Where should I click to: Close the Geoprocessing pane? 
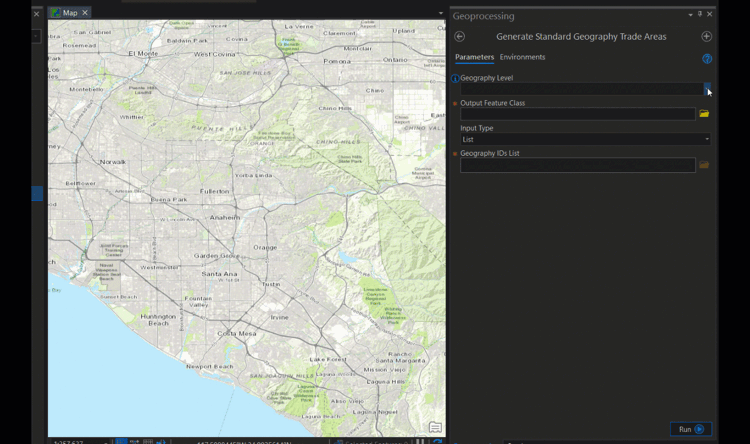pyautogui.click(x=709, y=14)
